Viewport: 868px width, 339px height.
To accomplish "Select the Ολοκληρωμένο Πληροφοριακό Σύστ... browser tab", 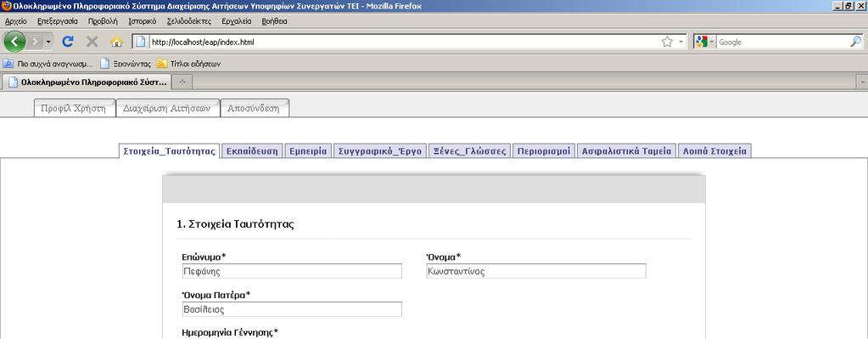I will point(87,82).
